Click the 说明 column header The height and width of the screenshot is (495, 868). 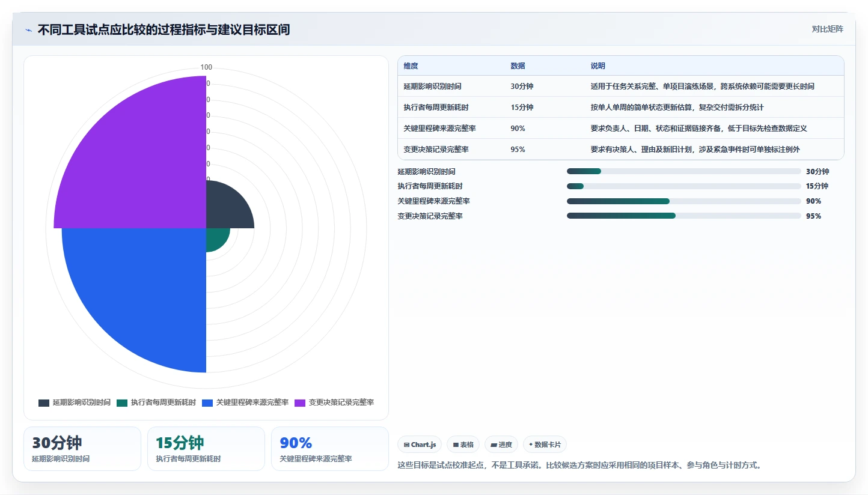[x=598, y=66]
